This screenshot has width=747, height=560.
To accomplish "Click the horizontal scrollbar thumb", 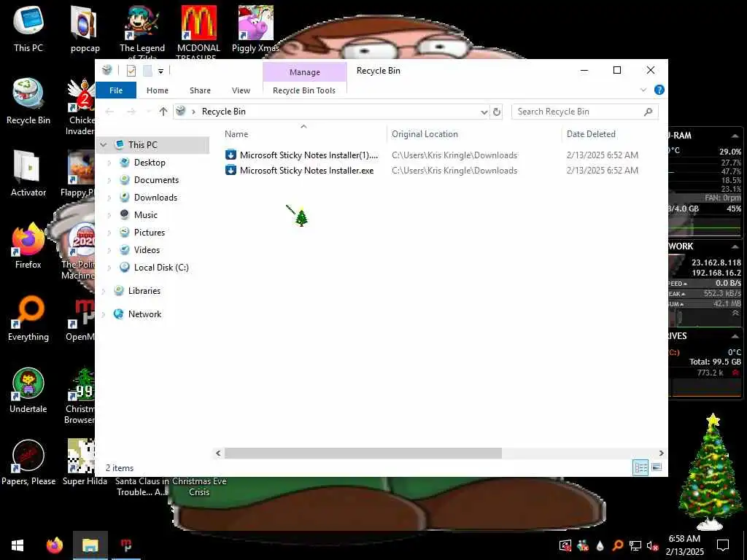I will pos(363,454).
